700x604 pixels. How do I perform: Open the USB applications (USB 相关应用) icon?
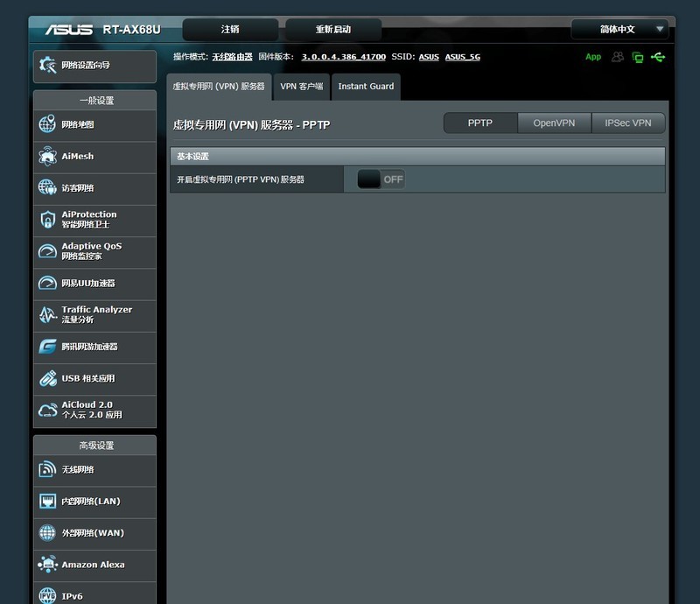[47, 378]
